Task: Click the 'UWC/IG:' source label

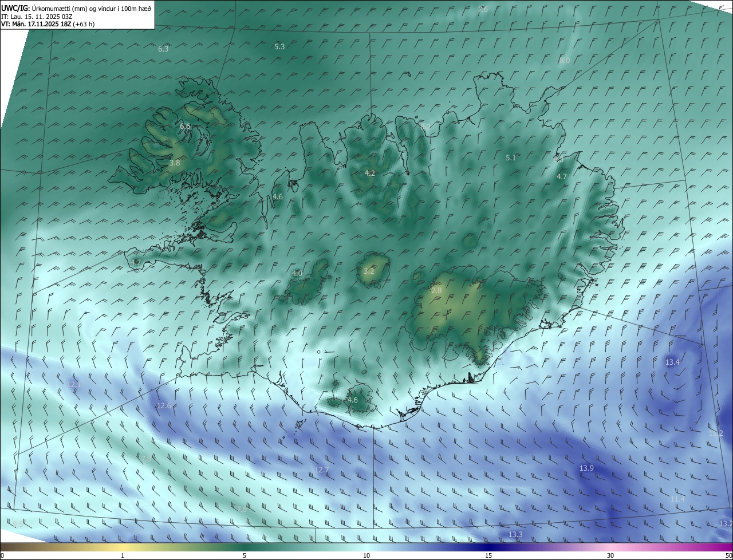Action: [15, 8]
